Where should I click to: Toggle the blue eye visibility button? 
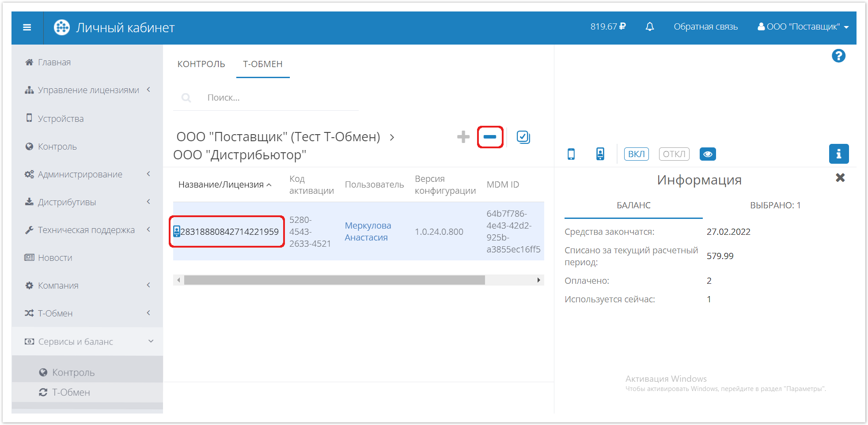pyautogui.click(x=707, y=154)
